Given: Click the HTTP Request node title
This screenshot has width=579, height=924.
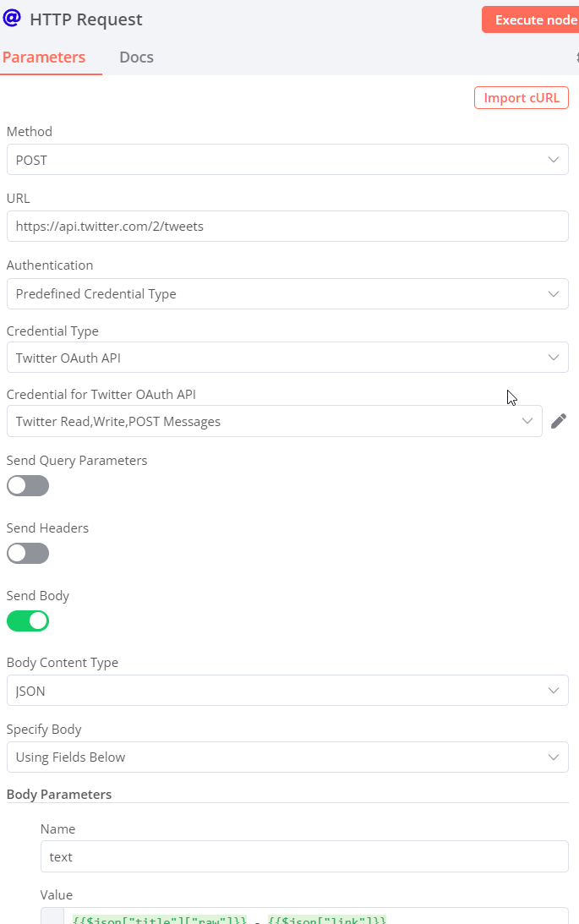Looking at the screenshot, I should (86, 19).
